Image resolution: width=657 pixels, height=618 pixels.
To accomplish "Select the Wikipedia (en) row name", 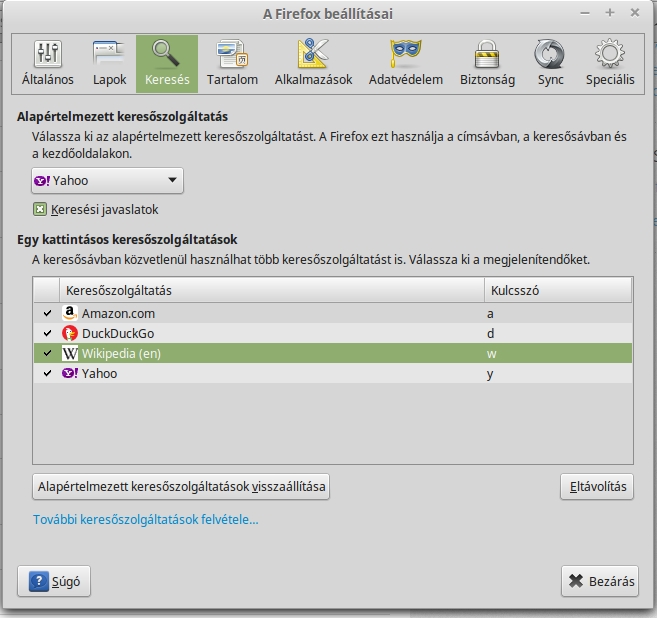I will (121, 354).
